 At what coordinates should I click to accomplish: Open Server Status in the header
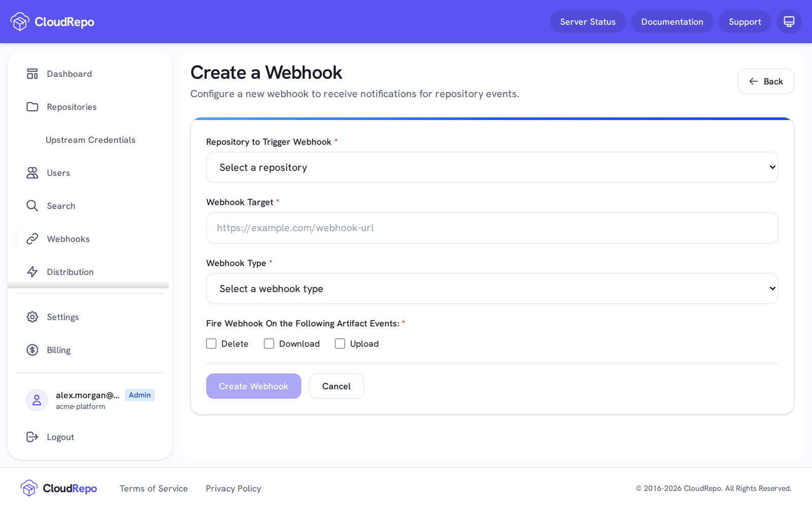[x=588, y=22]
